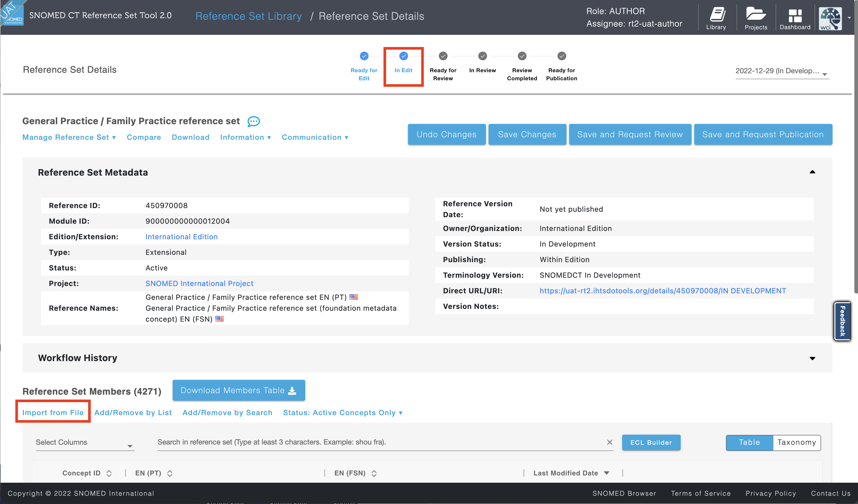Screen dimensions: 858x504
Task: Click Download in reference set menu
Action: [x=190, y=137]
